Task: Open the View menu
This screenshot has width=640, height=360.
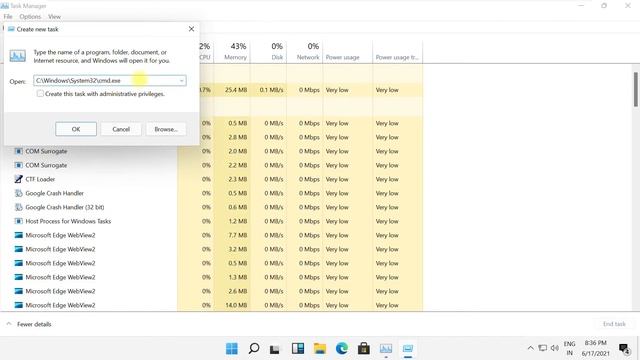Action: point(54,17)
